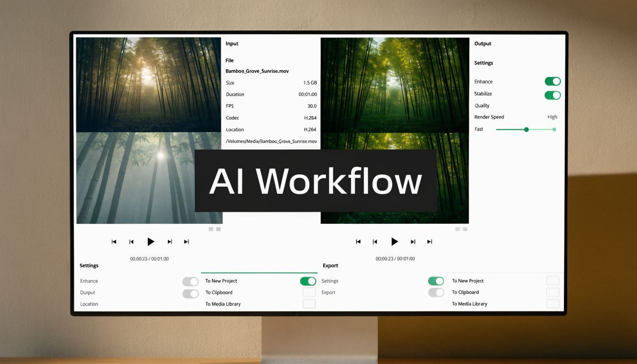
Task: Step the left player back one frame
Action: [131, 241]
